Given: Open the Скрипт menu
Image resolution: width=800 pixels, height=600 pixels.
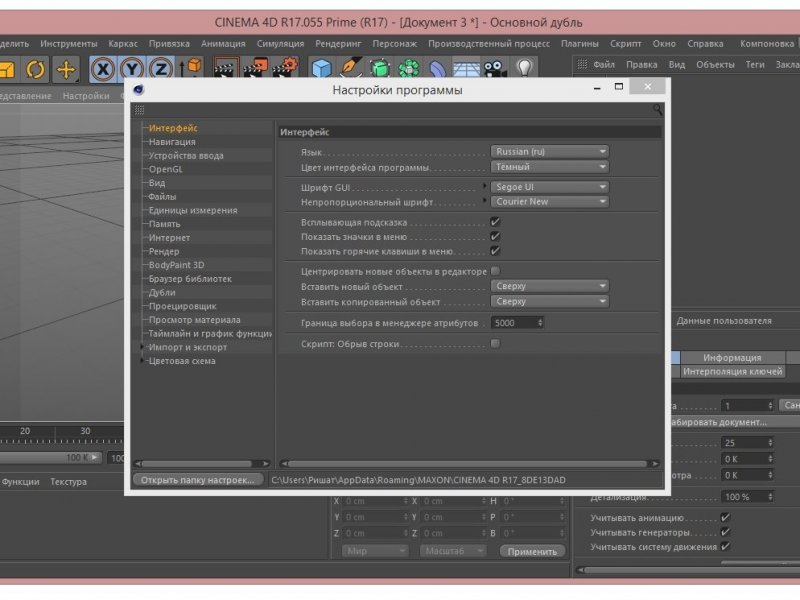Looking at the screenshot, I should click(x=626, y=44).
